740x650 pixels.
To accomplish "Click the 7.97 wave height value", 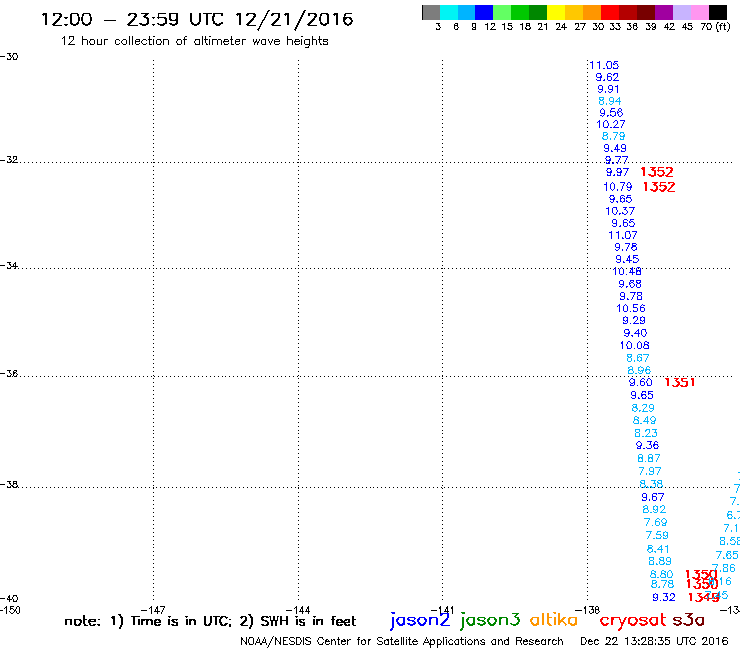I will [650, 471].
